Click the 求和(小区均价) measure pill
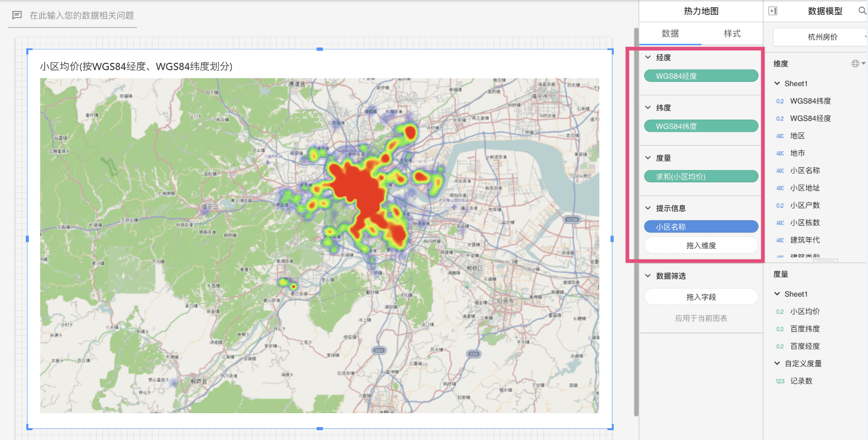 pos(701,177)
